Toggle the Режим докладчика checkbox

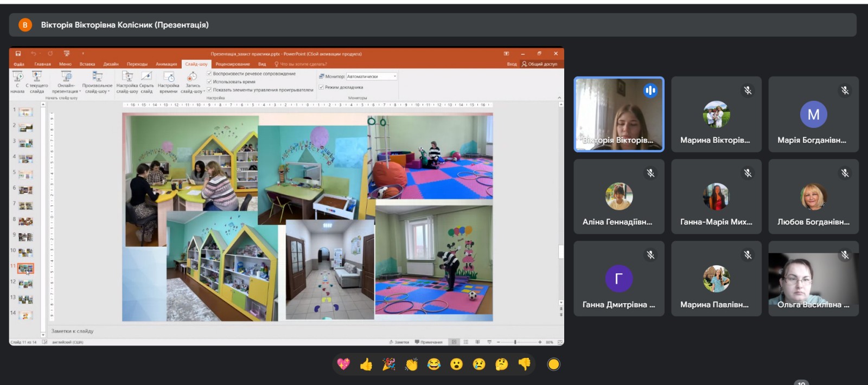[x=321, y=87]
